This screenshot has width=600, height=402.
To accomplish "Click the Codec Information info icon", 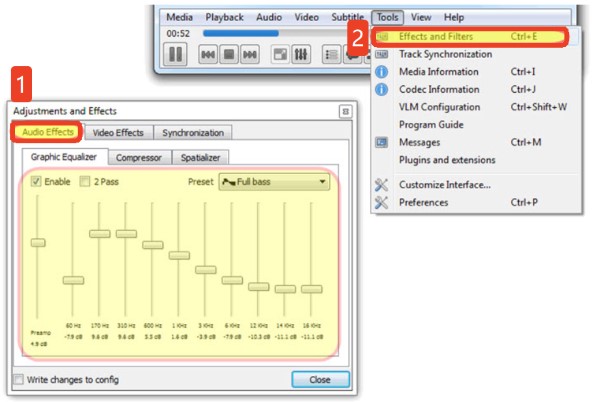I will [x=382, y=90].
